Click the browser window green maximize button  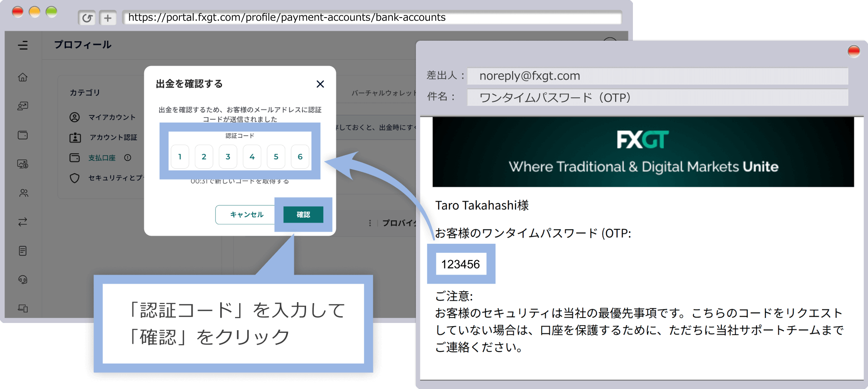tap(52, 12)
